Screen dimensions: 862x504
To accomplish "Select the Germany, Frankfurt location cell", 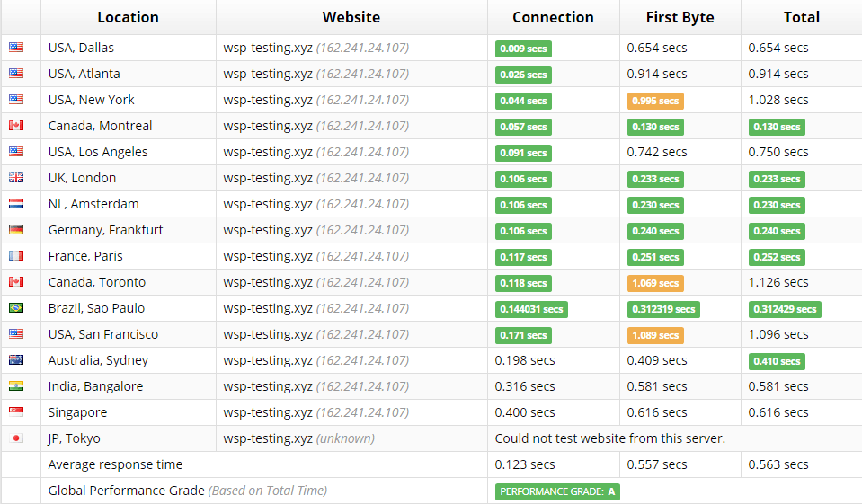I will (x=129, y=230).
